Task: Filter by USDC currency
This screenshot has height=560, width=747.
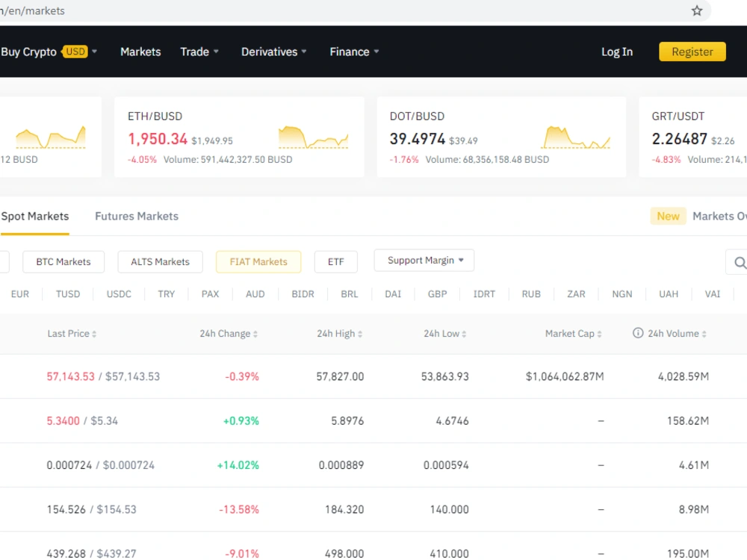Action: (x=119, y=293)
